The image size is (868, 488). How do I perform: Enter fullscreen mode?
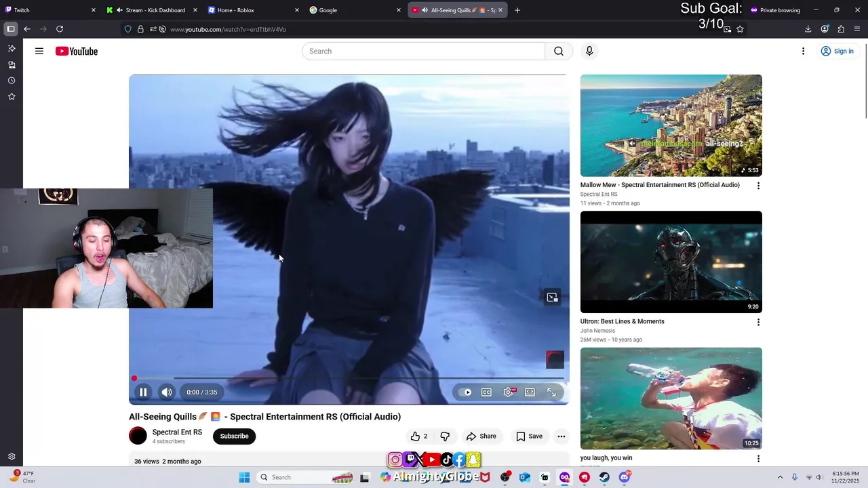tap(551, 392)
